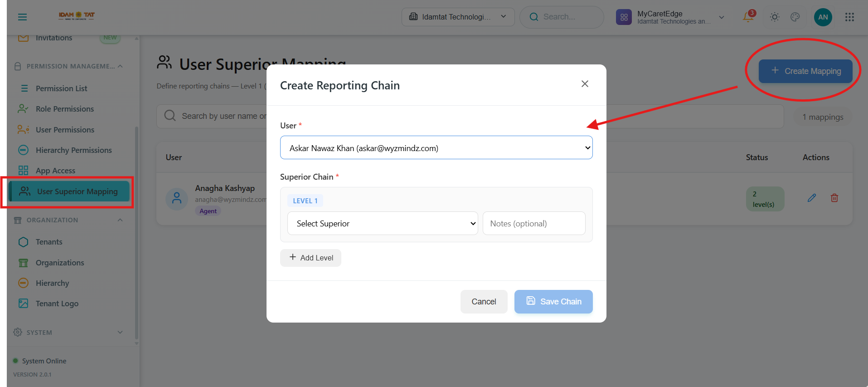This screenshot has height=387, width=868.
Task: Click Anagha Kashyap's user avatar icon
Action: tap(177, 199)
